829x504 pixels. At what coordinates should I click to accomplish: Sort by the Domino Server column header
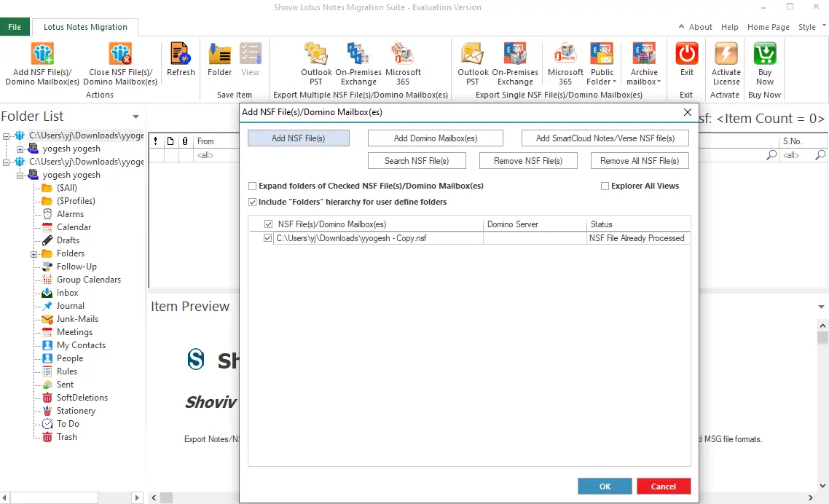pos(535,224)
